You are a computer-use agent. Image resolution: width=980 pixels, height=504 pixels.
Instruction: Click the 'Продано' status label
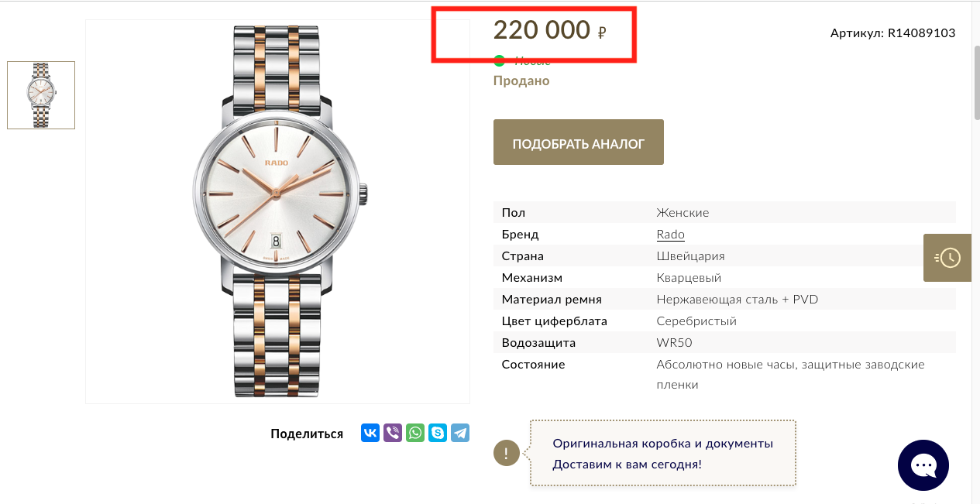[x=521, y=81]
